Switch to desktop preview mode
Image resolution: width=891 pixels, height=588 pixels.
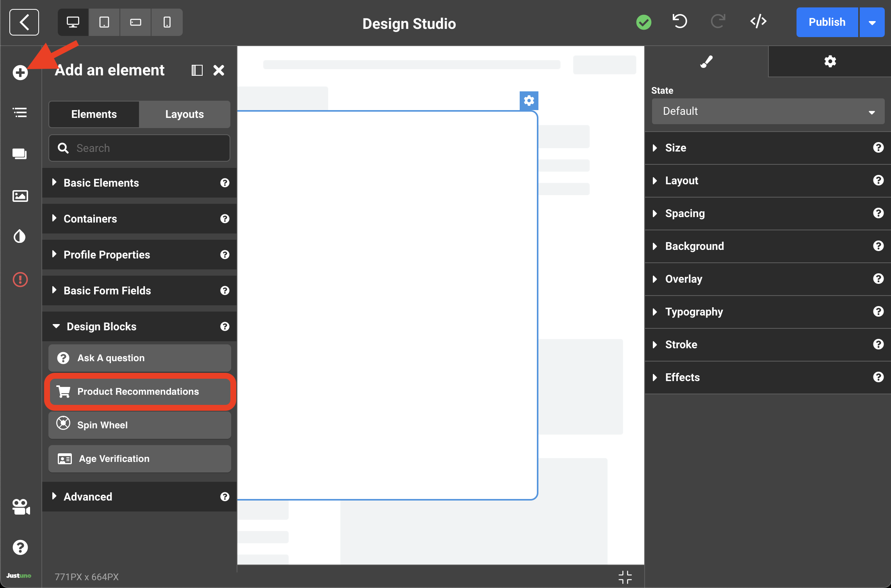[73, 22]
